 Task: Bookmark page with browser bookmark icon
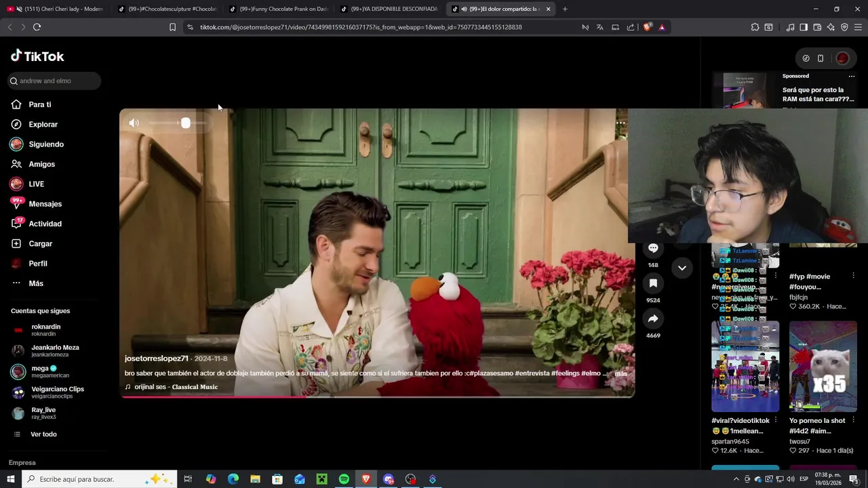(x=172, y=27)
